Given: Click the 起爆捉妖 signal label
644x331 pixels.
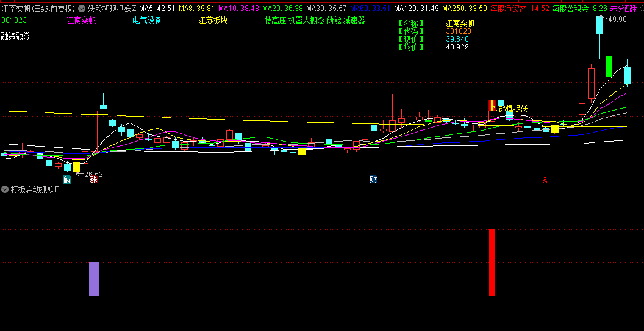Looking at the screenshot, I should (513, 109).
